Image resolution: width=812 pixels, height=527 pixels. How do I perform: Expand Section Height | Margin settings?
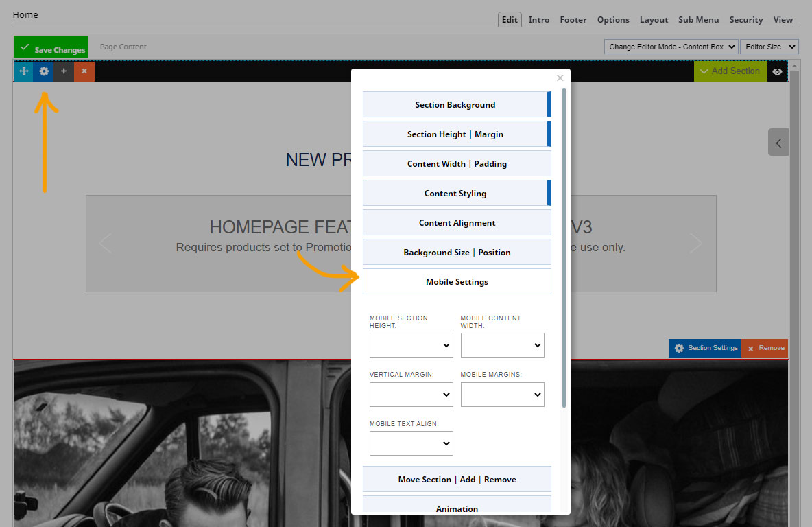click(x=457, y=134)
